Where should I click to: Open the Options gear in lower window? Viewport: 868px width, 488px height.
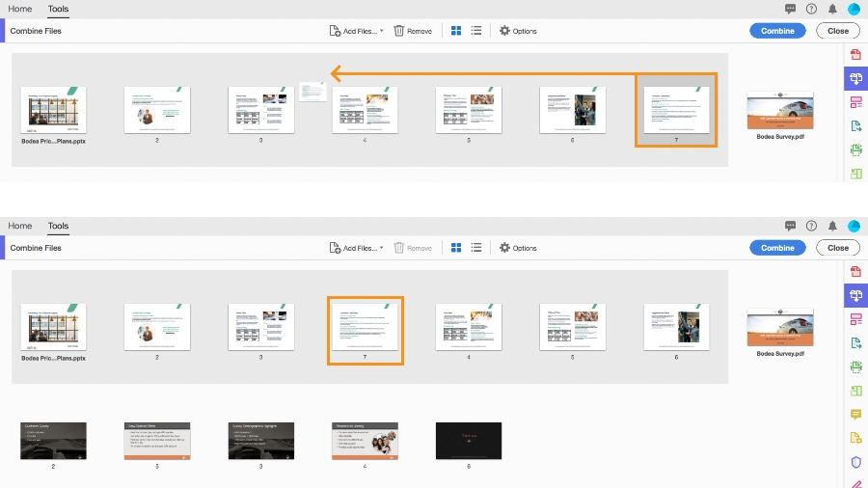tap(518, 248)
